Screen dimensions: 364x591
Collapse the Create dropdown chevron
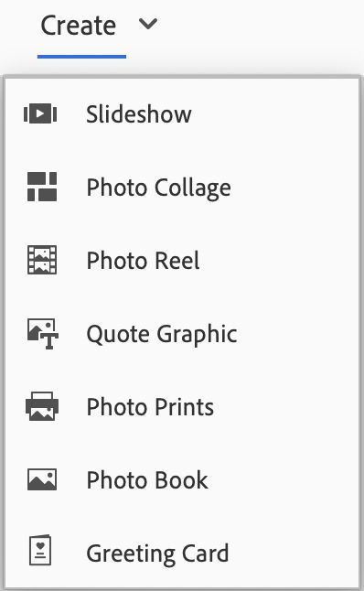click(x=148, y=24)
